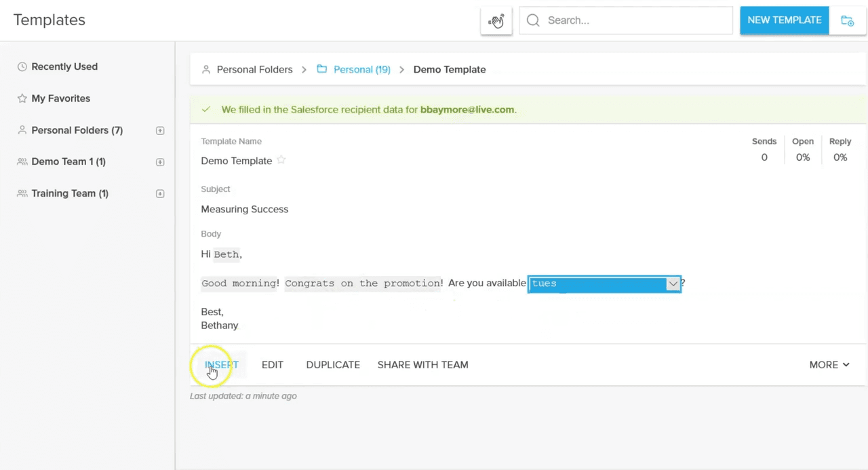Click the waving hand icon near the search bar
This screenshot has width=868, height=470.
coord(496,20)
